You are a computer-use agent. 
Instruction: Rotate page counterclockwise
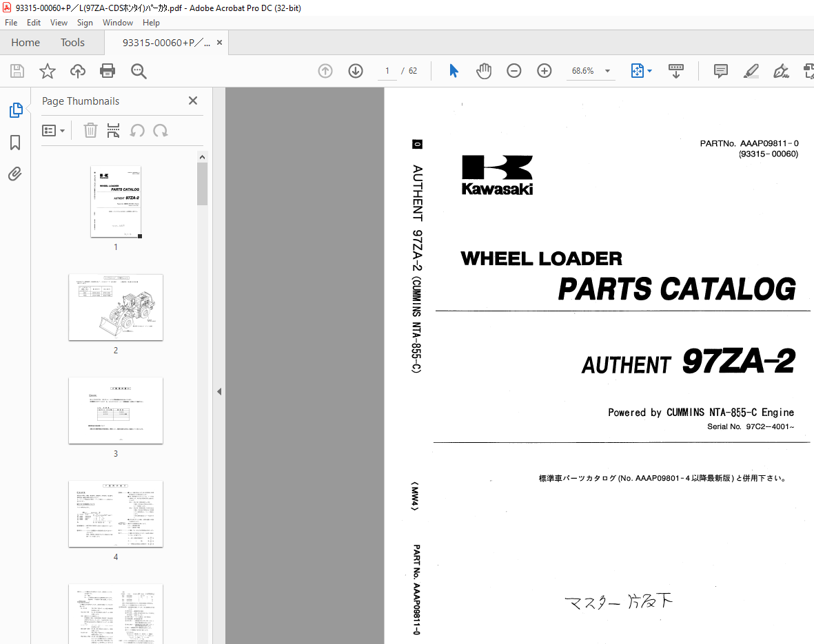tap(137, 131)
